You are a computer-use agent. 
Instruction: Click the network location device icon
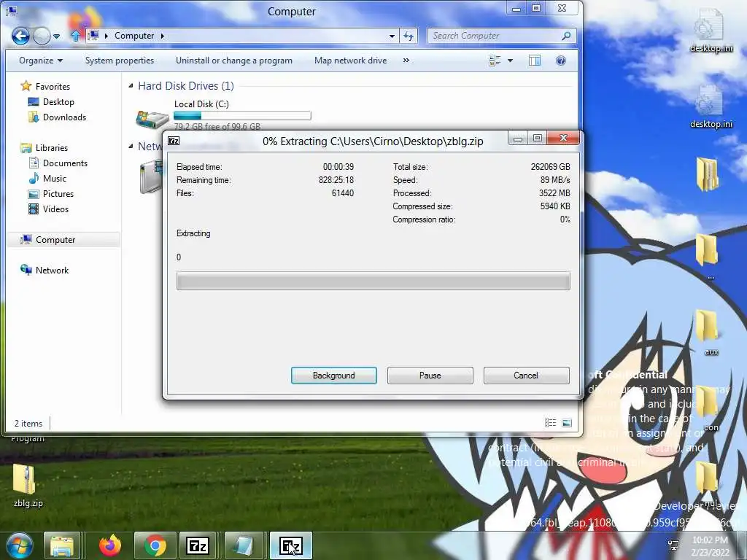(x=150, y=177)
